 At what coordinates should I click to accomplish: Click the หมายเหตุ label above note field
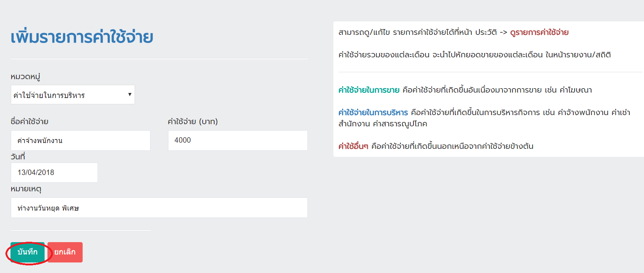26,189
